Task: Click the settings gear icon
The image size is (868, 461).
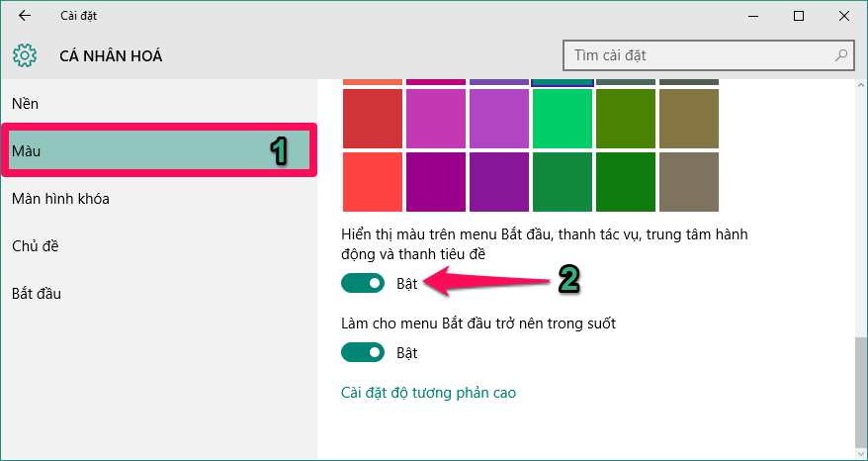Action: [25, 55]
